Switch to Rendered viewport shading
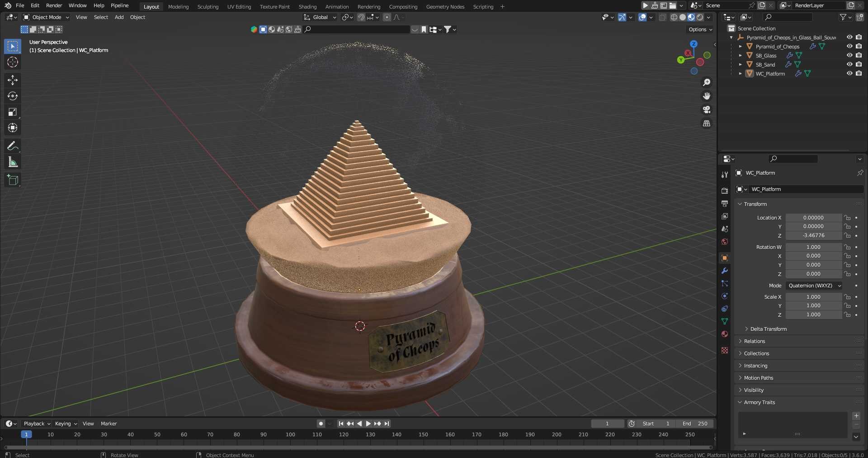This screenshot has height=458, width=868. (700, 17)
